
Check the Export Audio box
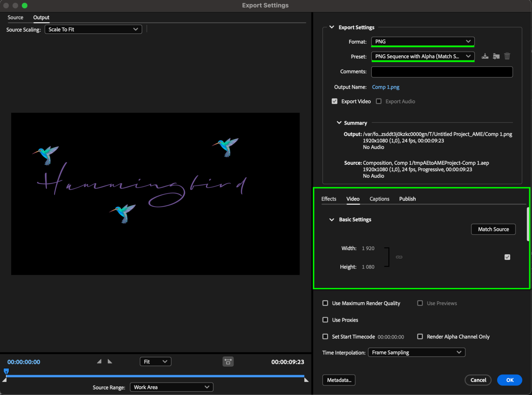(379, 101)
